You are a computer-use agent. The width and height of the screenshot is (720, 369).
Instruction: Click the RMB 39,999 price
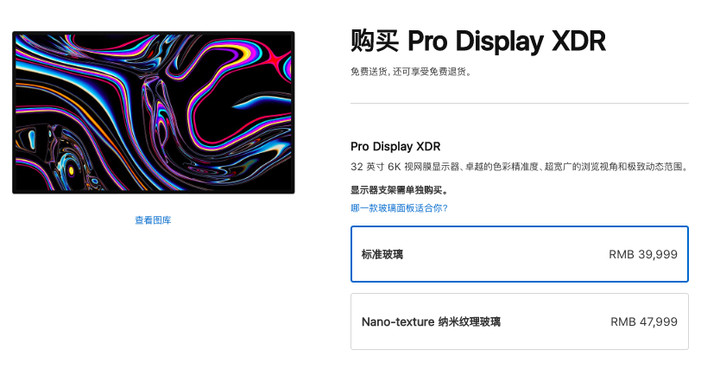pos(643,254)
